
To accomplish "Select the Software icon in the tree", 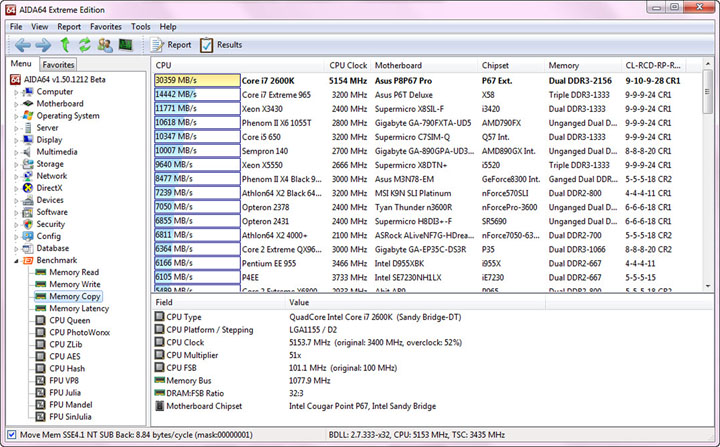I will pos(28,212).
